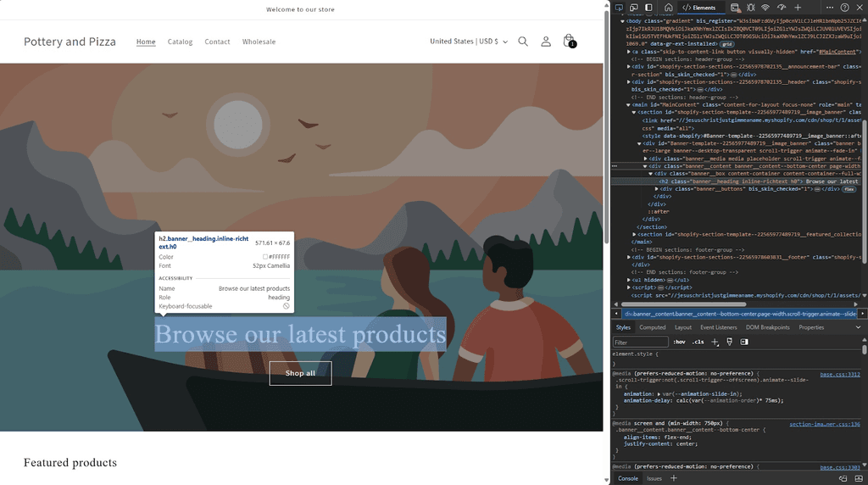The image size is (868, 485).
Task: Click the grid badge on body element
Action: 726,44
